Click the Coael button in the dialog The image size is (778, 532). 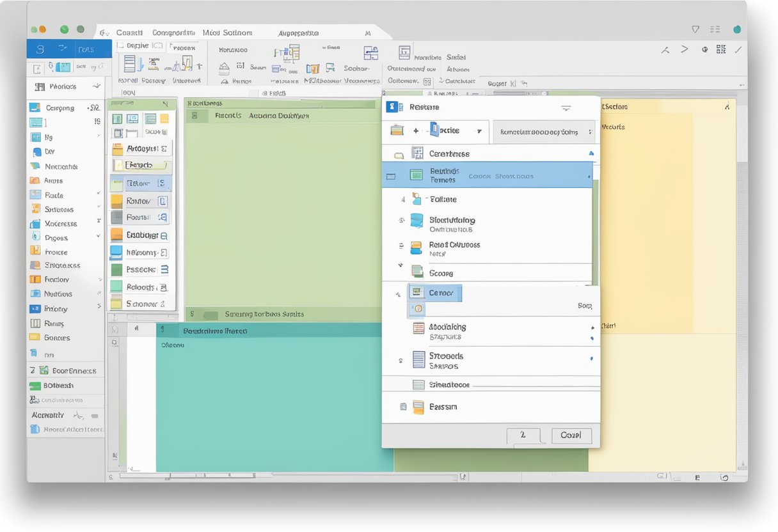pos(571,435)
